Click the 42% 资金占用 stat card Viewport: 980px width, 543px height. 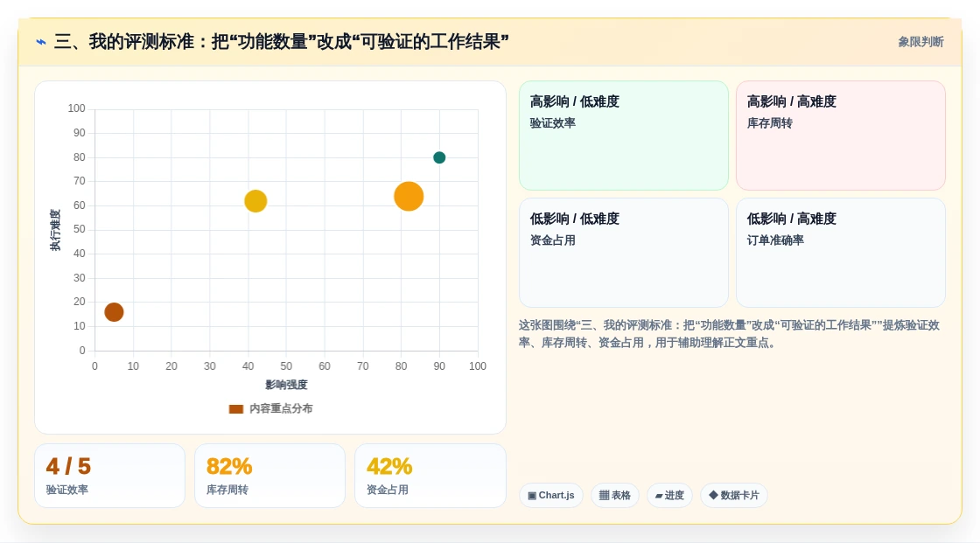point(430,476)
